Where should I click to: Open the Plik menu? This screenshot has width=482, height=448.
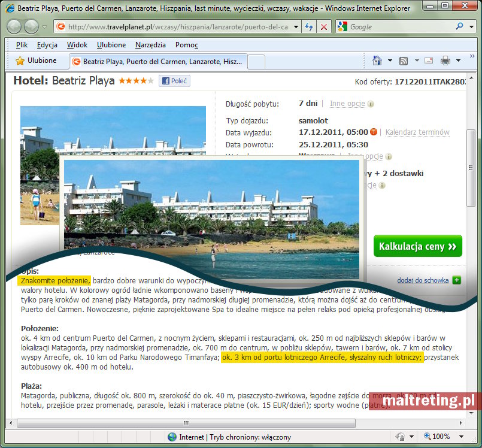click(x=22, y=45)
